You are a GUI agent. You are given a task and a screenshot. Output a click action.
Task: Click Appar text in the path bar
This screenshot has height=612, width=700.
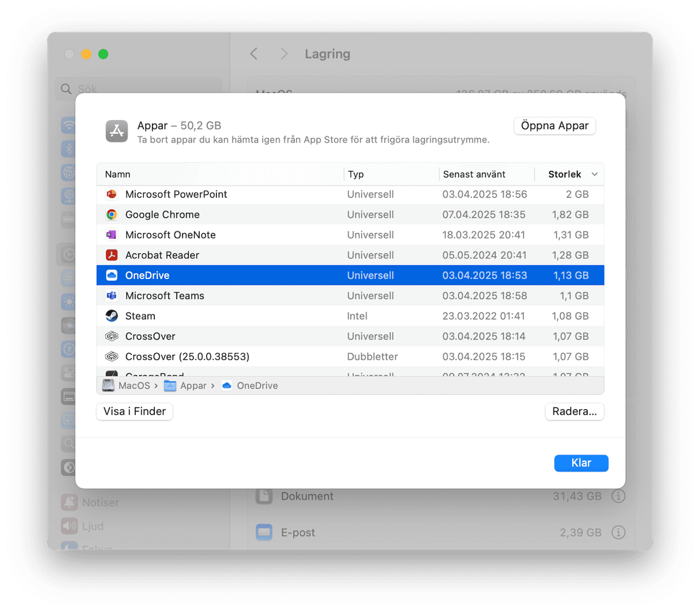[193, 385]
